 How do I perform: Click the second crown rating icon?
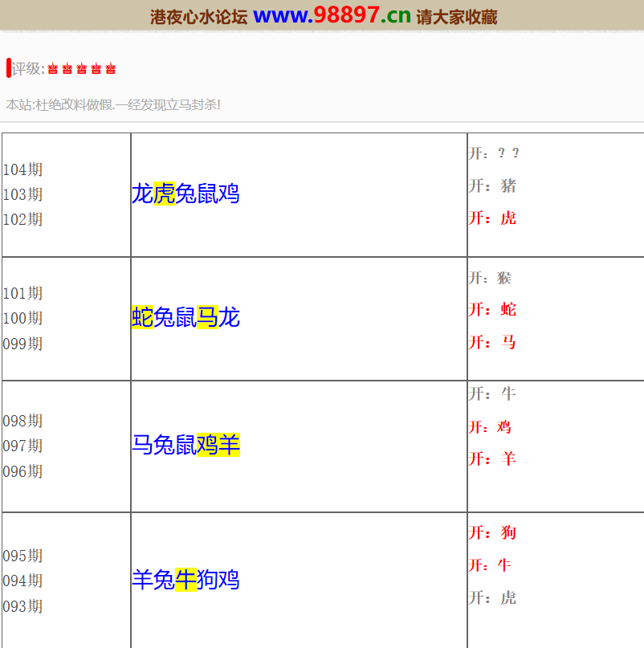tap(67, 69)
